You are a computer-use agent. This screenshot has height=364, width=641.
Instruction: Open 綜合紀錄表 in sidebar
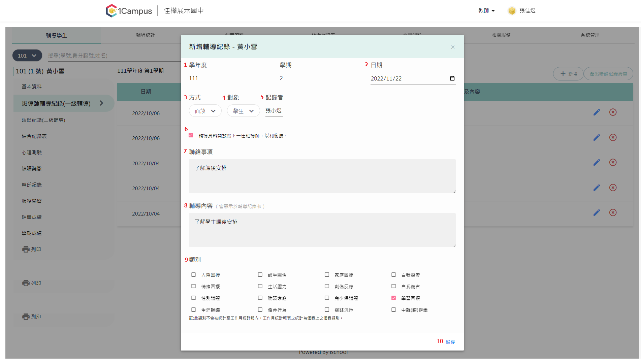pyautogui.click(x=34, y=136)
